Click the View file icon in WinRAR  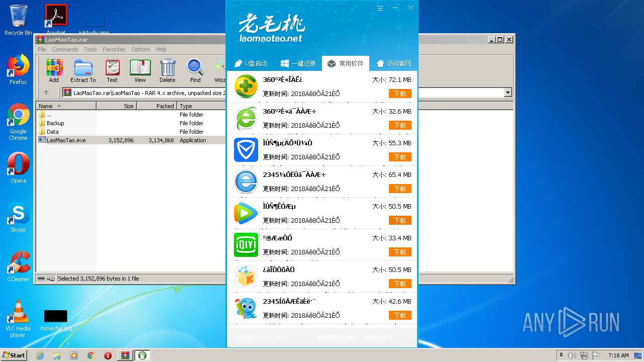tap(140, 70)
